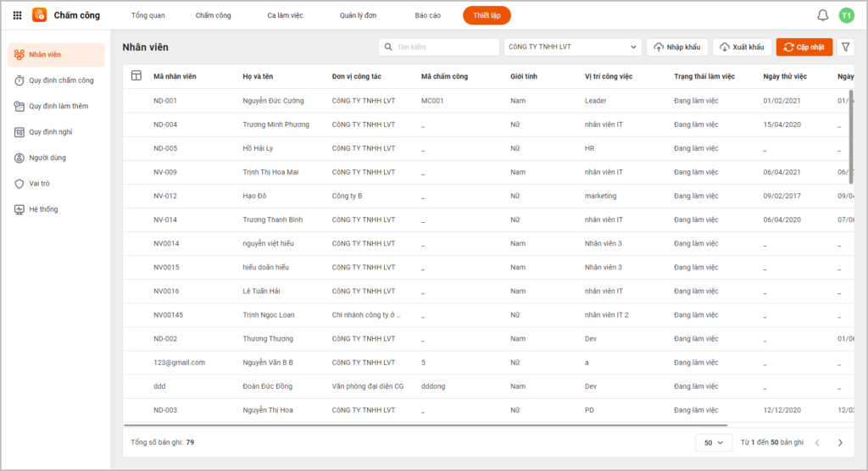
Task: Click the Cập nhật button
Action: (804, 47)
